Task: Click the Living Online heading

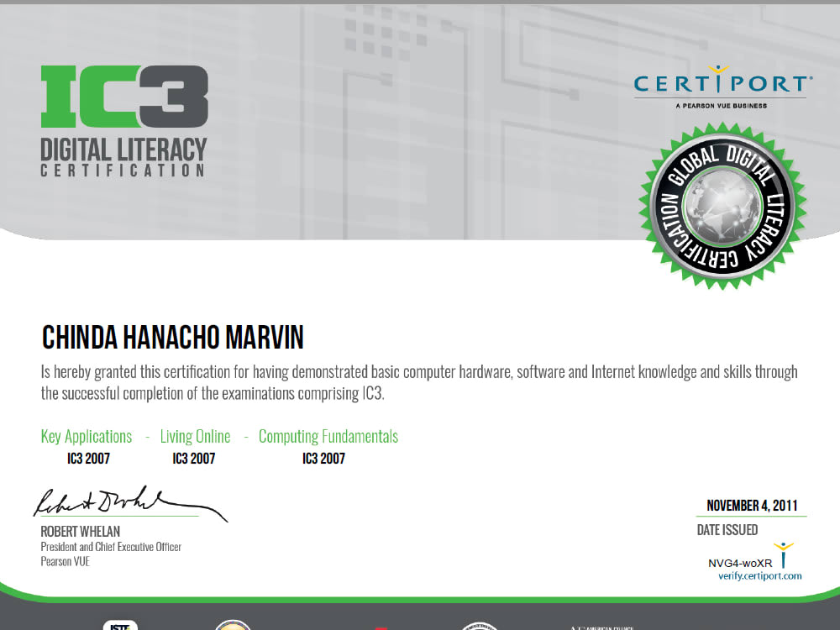Action: tap(195, 437)
